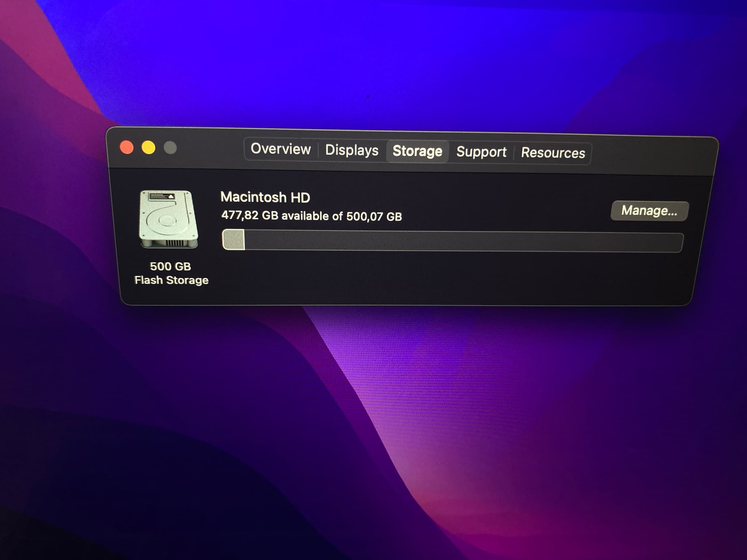Switch to the Overview tab

(280, 149)
